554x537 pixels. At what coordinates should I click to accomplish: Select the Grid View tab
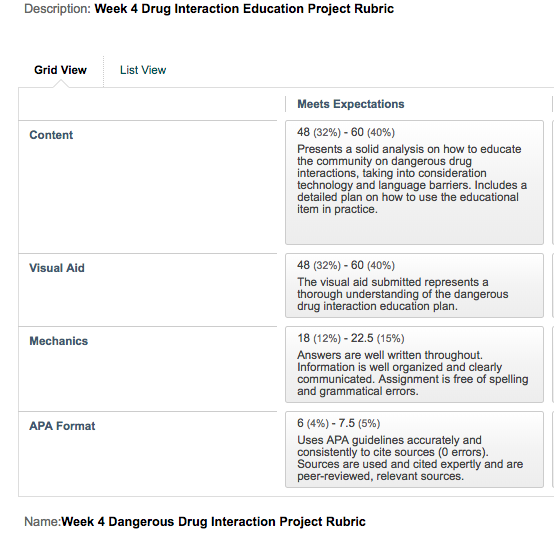[60, 70]
